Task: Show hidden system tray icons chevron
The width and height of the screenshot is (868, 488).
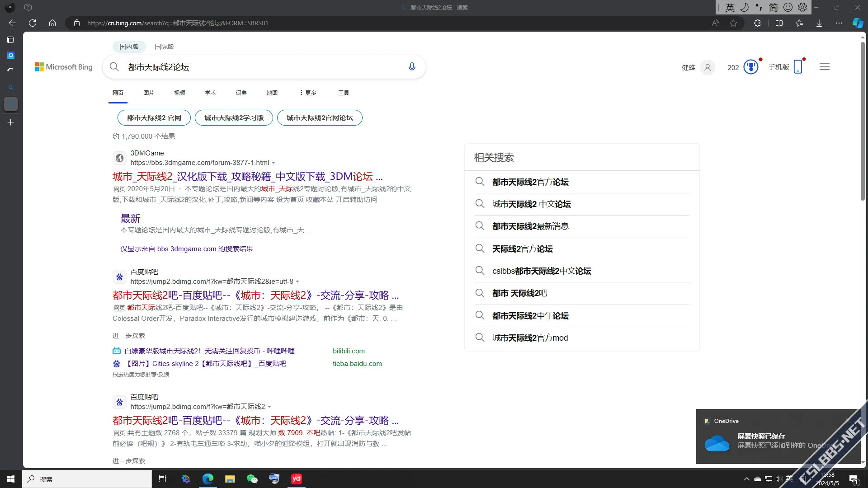Action: coord(747,479)
